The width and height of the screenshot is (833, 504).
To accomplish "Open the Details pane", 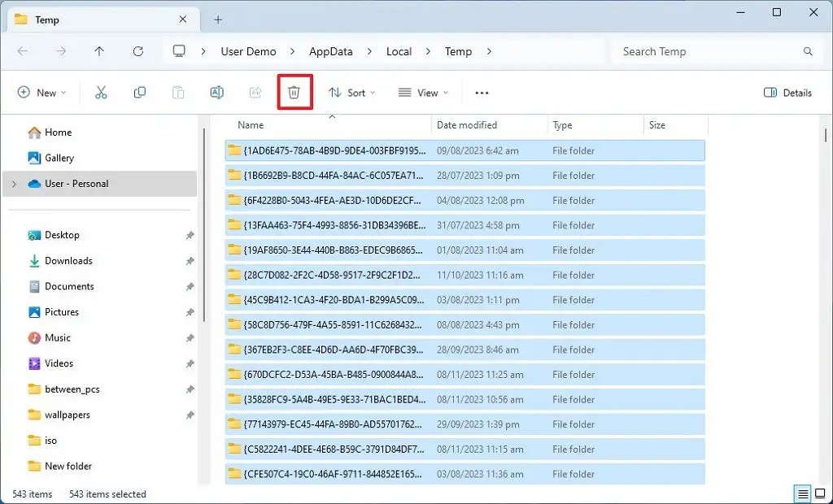I will 787,92.
